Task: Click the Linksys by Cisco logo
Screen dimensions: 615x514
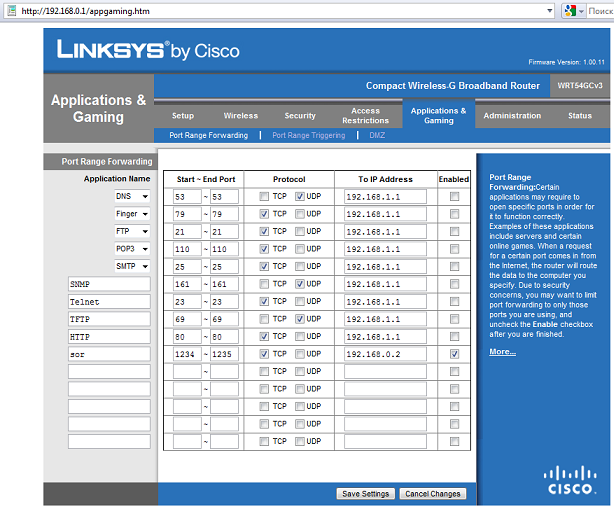Action: click(148, 50)
